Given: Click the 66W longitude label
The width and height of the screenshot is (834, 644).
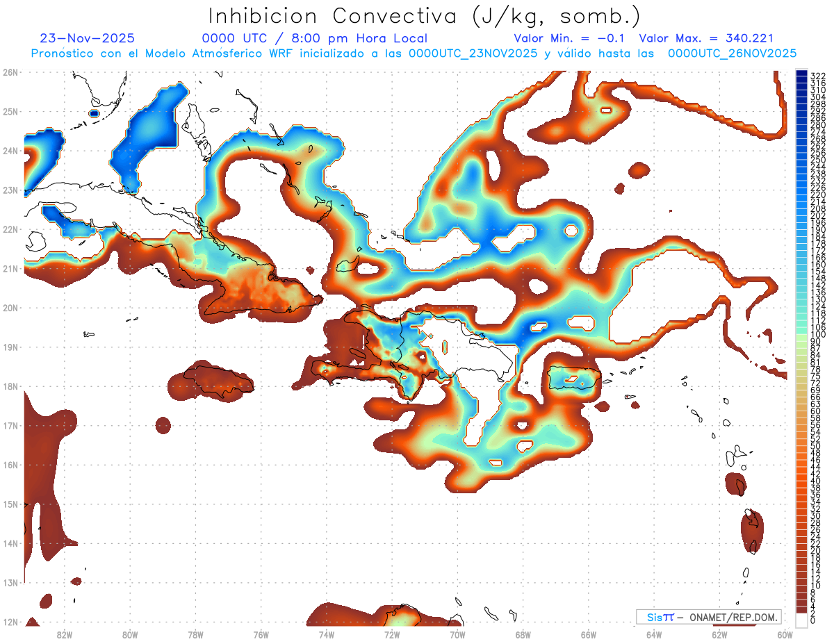Looking at the screenshot, I should pos(589,634).
